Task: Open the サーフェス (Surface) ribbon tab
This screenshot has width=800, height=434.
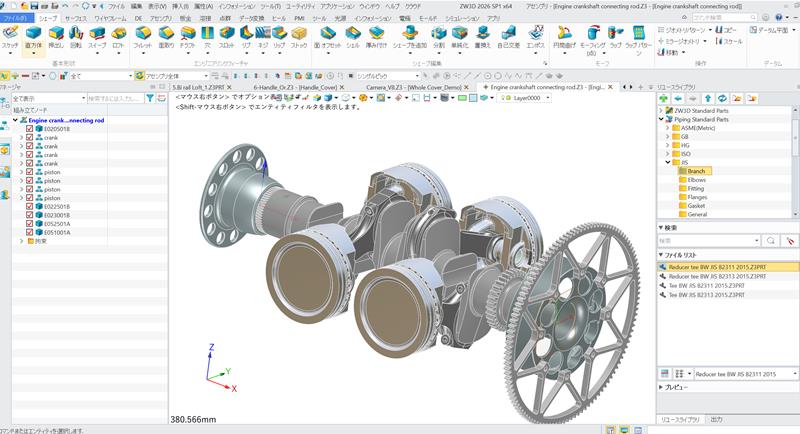Action: (x=75, y=18)
